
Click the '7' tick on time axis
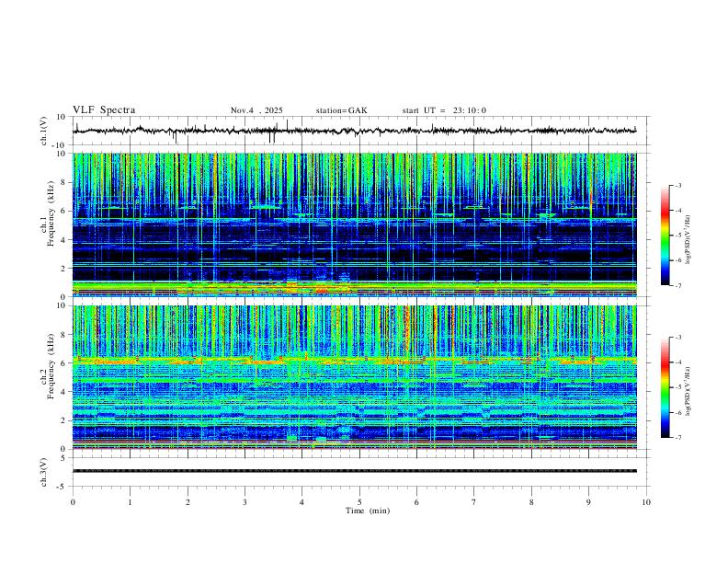point(474,502)
